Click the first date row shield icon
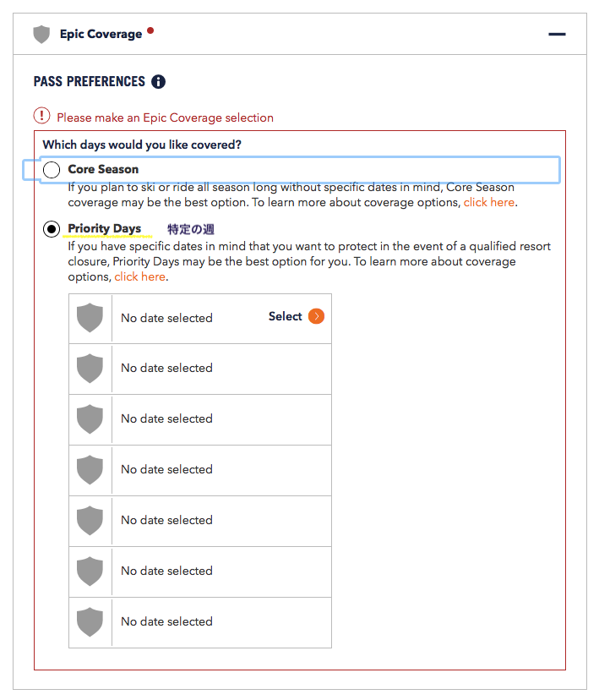Image resolution: width=599 pixels, height=700 pixels. point(90,319)
